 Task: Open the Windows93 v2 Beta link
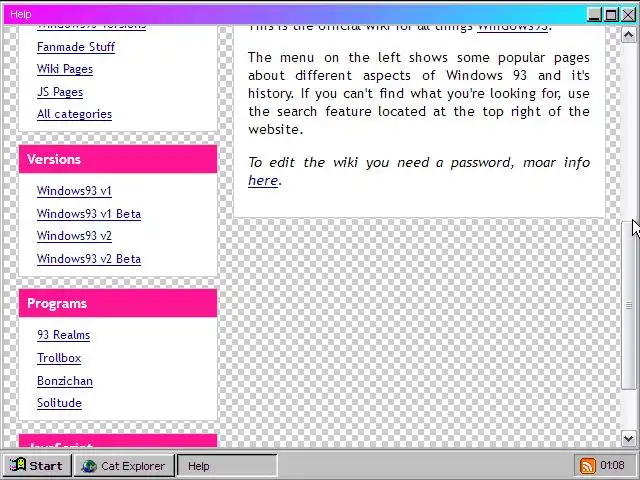click(89, 259)
